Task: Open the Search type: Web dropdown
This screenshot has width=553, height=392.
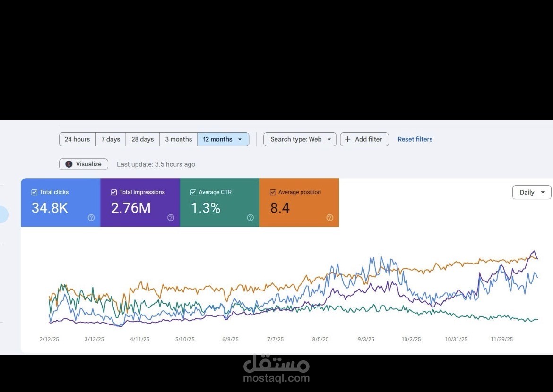Action: 300,139
